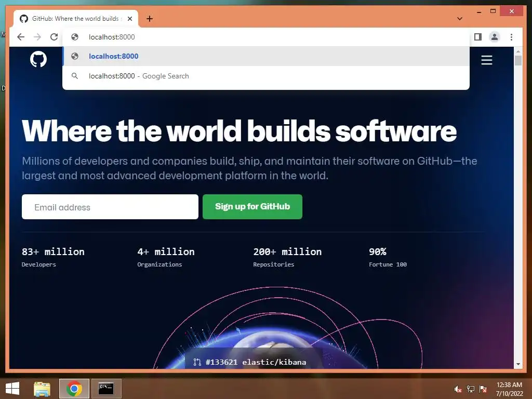The image size is (532, 399).
Task: Click the 4+ million text
Action: tap(166, 252)
